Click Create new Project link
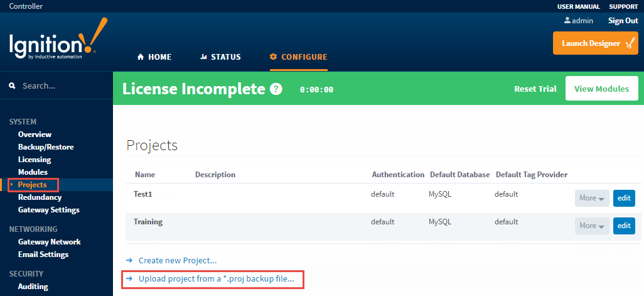This screenshot has height=296, width=644. click(178, 260)
